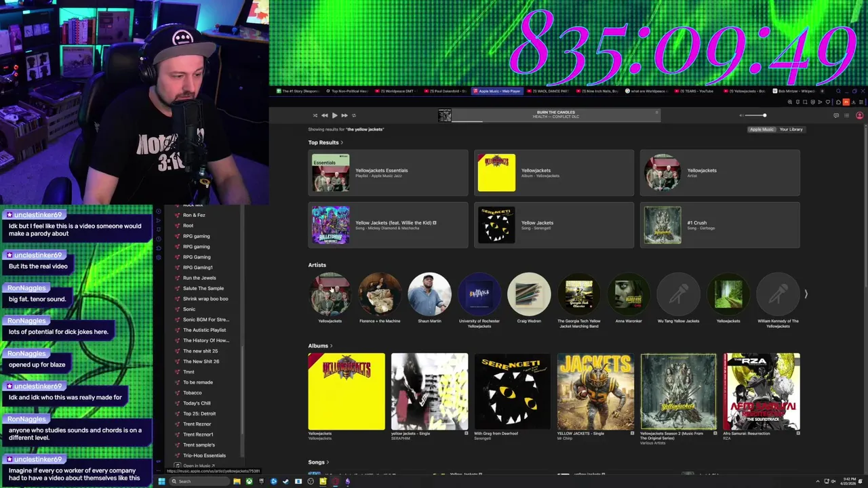Open the yellow Yellowjackets album cover
This screenshot has height=488, width=868.
[x=347, y=391]
